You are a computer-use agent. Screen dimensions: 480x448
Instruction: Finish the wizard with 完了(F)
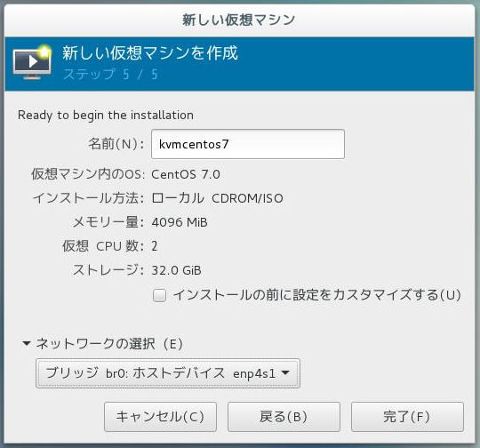pos(407,417)
